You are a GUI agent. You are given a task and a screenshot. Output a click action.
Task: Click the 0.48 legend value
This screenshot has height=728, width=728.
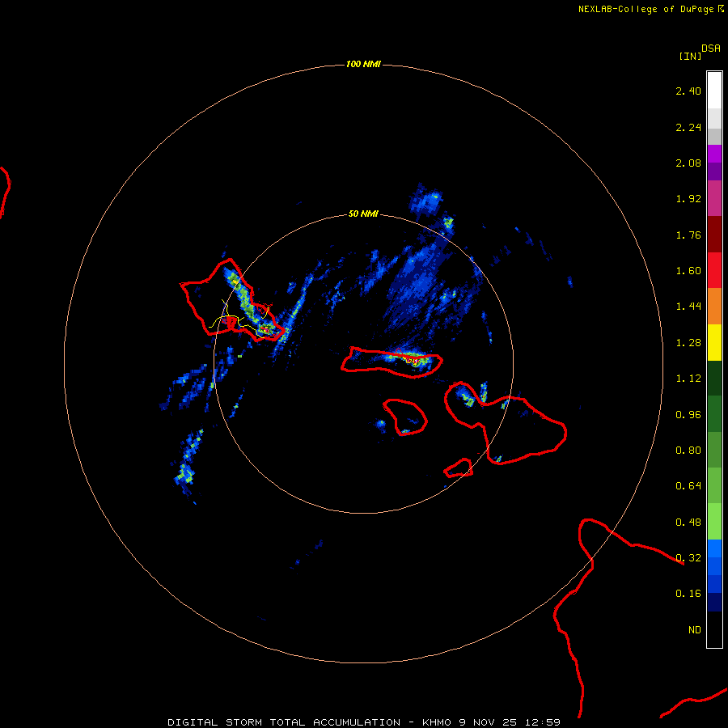click(x=688, y=523)
